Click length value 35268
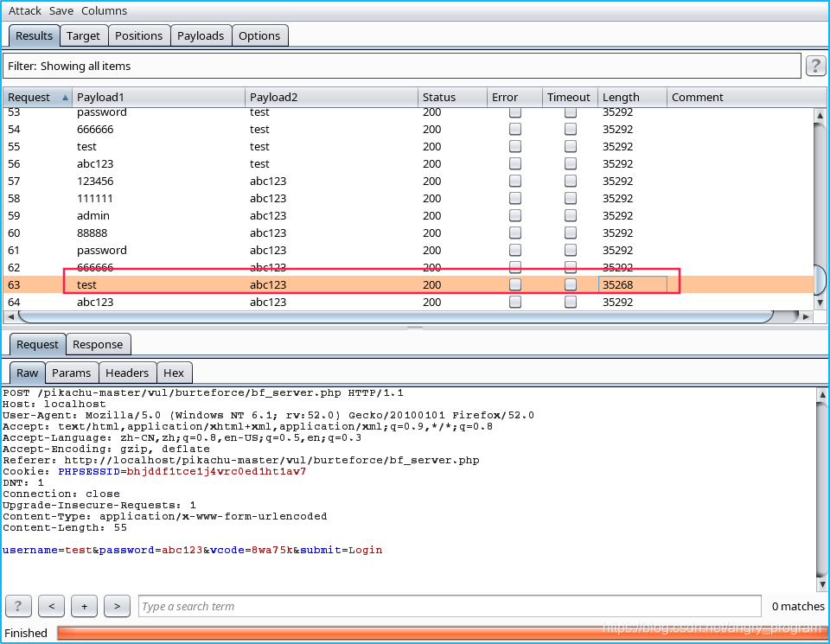This screenshot has width=830, height=644. [617, 284]
